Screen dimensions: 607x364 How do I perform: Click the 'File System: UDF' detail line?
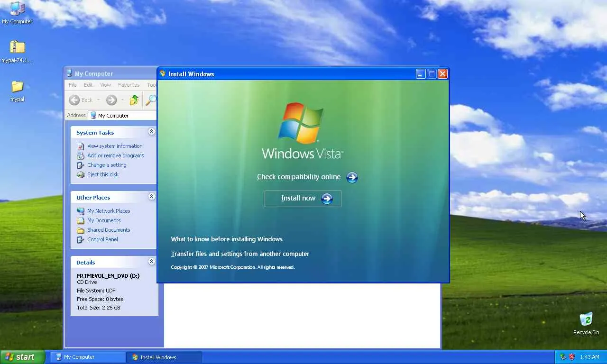tap(96, 291)
